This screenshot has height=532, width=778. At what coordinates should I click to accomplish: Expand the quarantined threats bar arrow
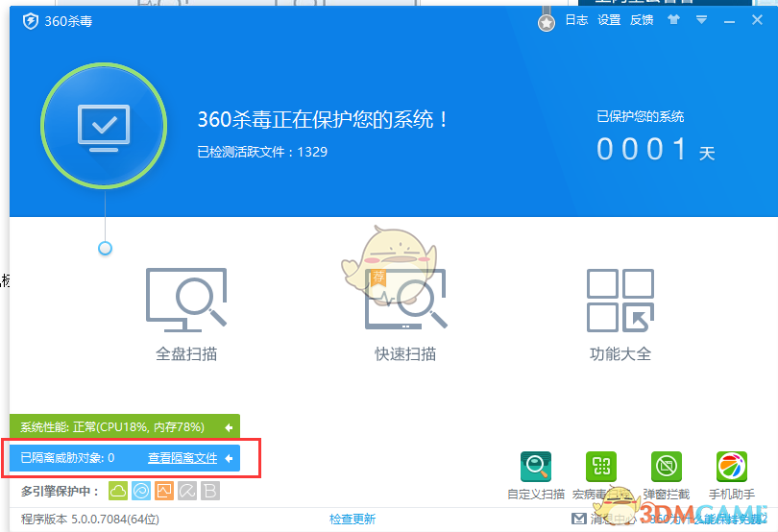coord(229,458)
